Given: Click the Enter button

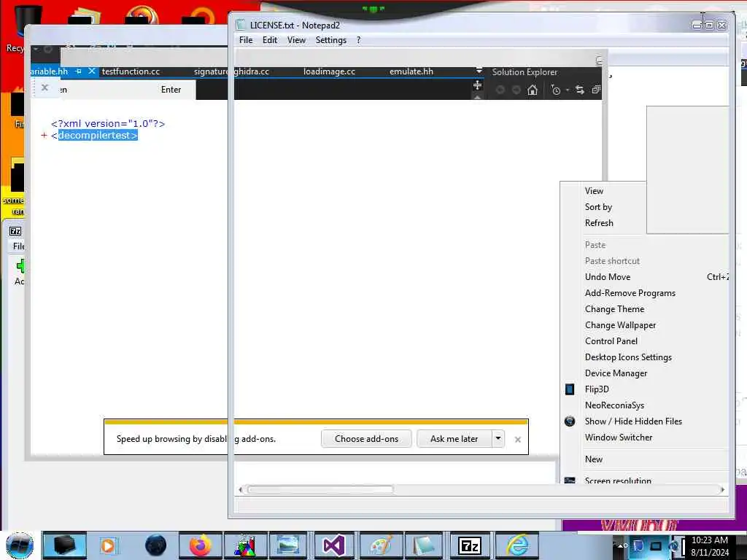Looking at the screenshot, I should click(171, 90).
